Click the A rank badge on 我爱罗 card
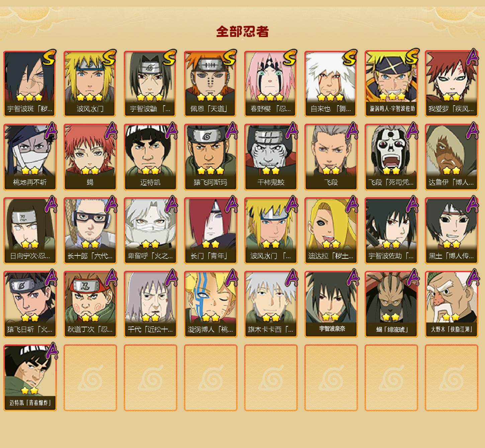485x448 pixels. pos(472,58)
